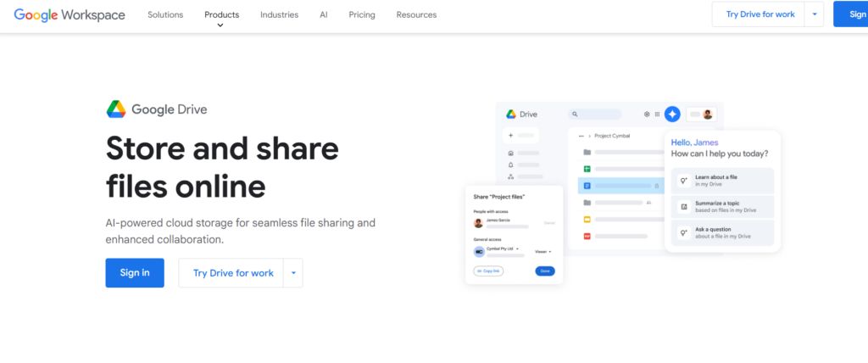Image resolution: width=868 pixels, height=363 pixels.
Task: Open the Products menu
Action: [x=222, y=15]
